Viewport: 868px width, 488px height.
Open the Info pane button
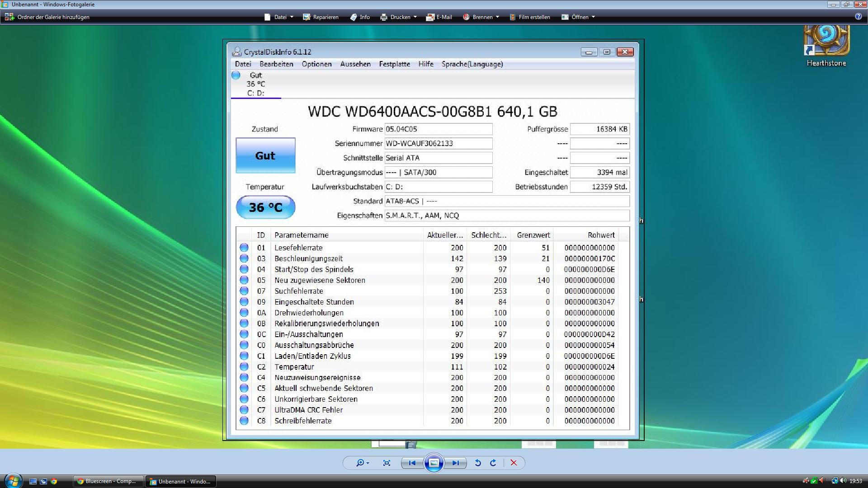360,17
